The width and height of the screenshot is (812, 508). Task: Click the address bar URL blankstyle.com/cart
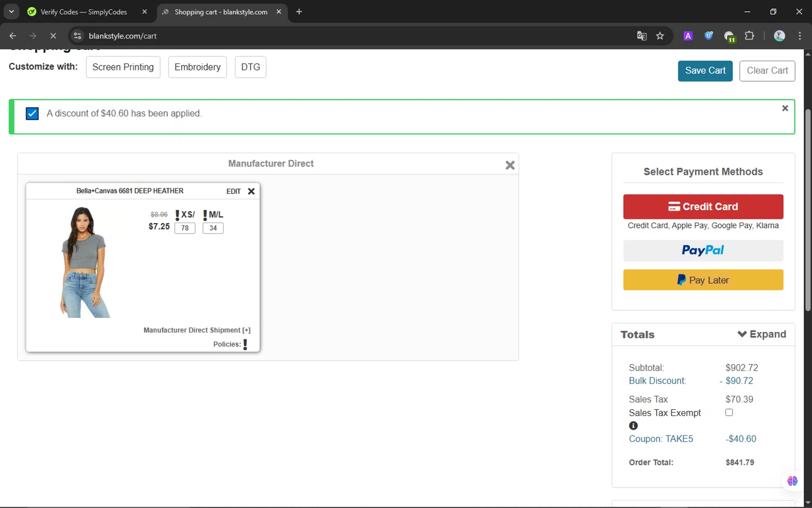click(123, 36)
